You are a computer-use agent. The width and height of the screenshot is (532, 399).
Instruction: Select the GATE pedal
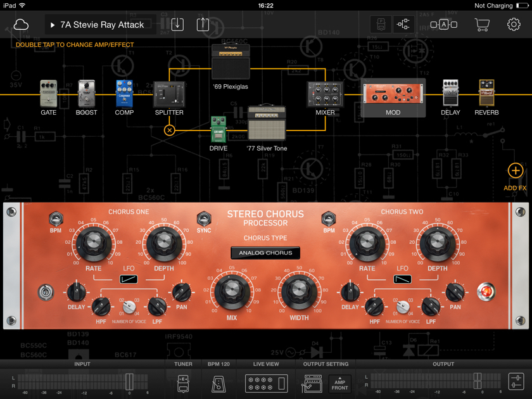click(49, 94)
